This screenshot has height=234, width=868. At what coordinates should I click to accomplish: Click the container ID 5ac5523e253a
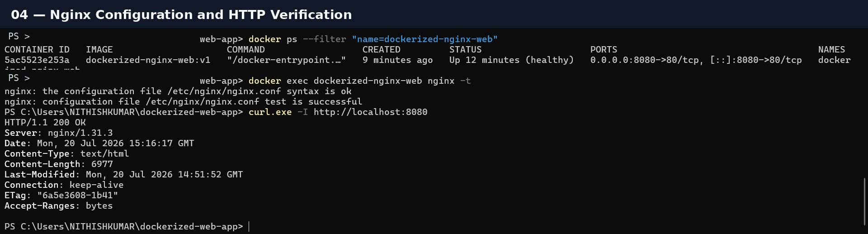point(37,60)
